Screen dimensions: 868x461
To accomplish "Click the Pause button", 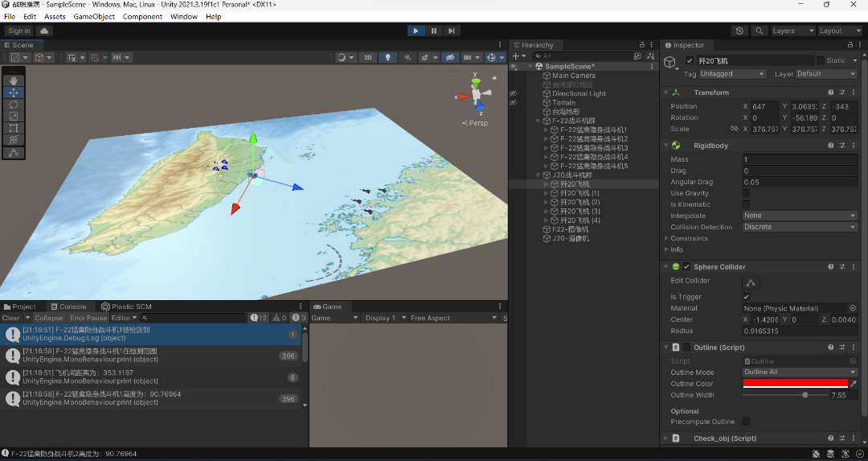I will [x=434, y=31].
